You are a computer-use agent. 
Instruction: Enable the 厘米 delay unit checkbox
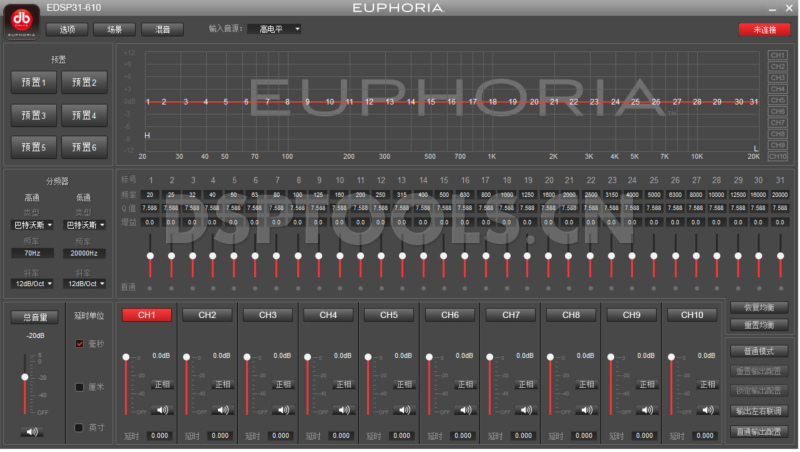(80, 386)
